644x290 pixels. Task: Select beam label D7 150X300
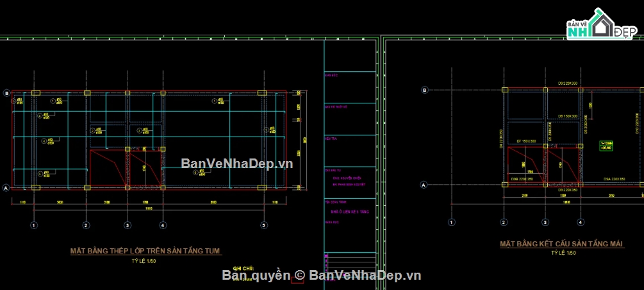click(x=527, y=141)
